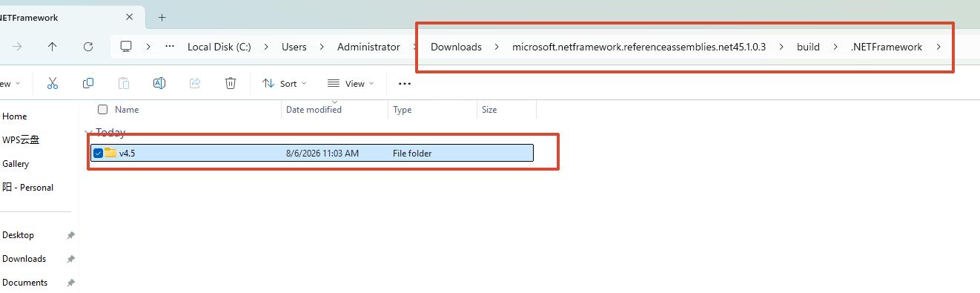Click the Refresh button
This screenshot has width=980, height=293.
coord(88,47)
